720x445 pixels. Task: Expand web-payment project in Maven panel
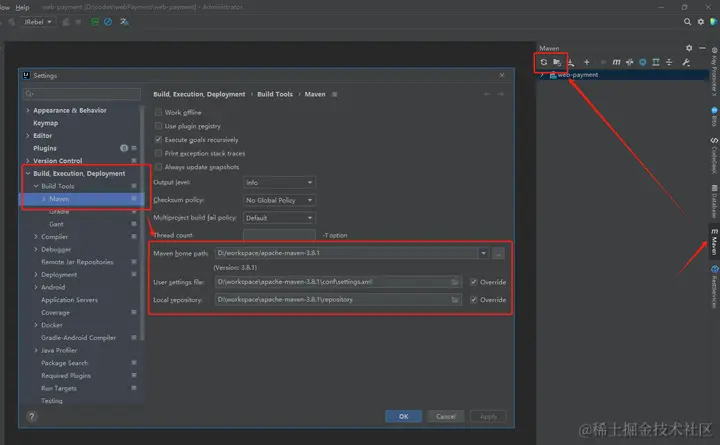coord(542,75)
